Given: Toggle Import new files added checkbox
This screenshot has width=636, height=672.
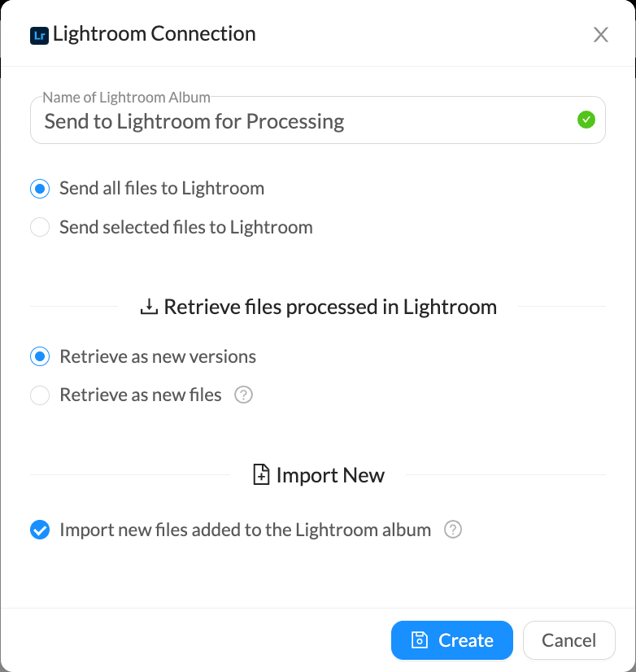Looking at the screenshot, I should [x=40, y=530].
